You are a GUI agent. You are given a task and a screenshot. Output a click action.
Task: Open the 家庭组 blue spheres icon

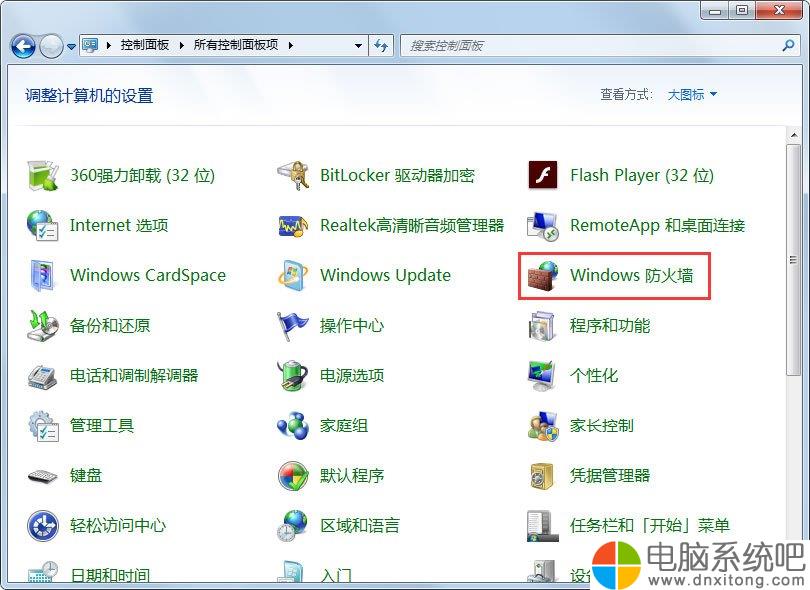pyautogui.click(x=293, y=426)
